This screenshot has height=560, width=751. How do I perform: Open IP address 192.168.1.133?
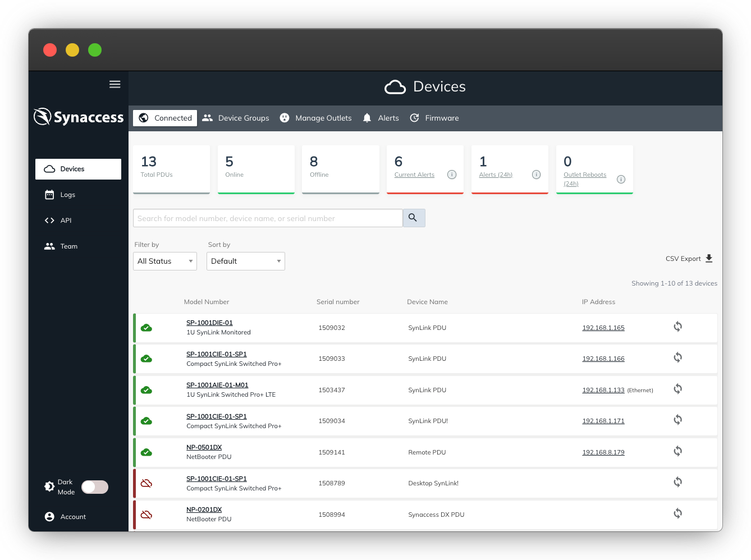tap(603, 390)
